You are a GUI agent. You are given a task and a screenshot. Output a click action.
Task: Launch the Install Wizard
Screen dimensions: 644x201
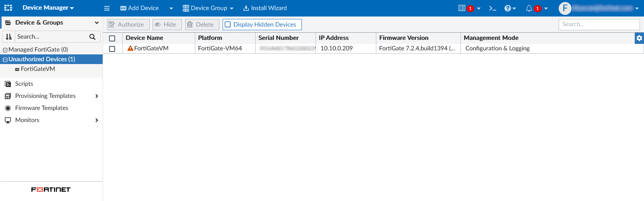[265, 8]
